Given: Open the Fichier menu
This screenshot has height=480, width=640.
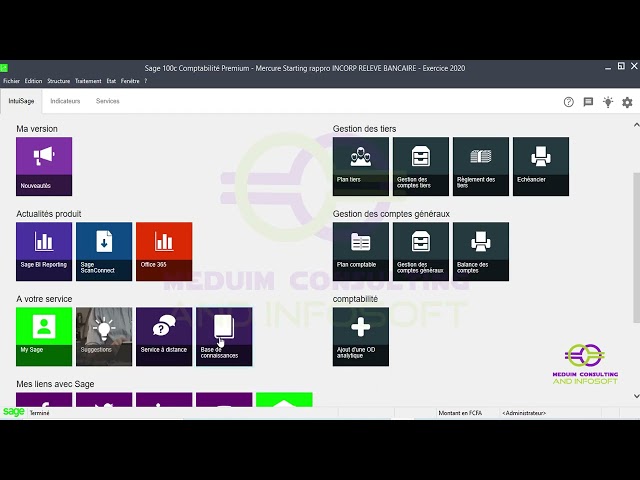Looking at the screenshot, I should click(11, 81).
